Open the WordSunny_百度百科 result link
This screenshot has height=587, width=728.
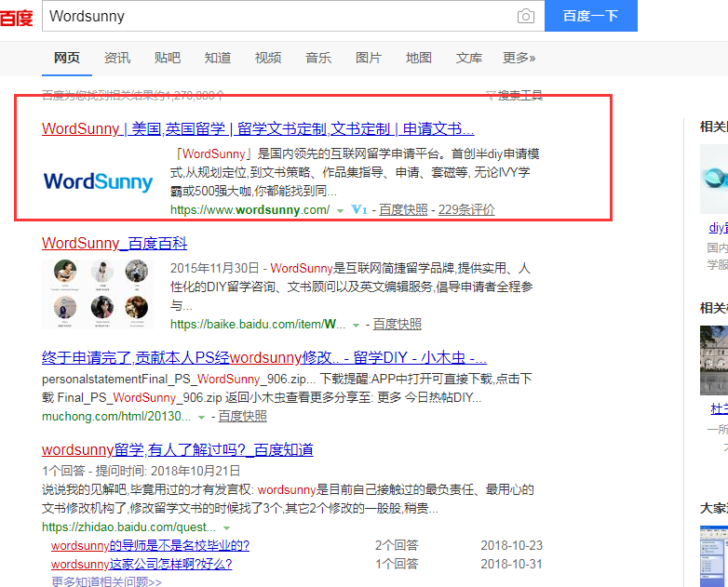[x=115, y=244]
